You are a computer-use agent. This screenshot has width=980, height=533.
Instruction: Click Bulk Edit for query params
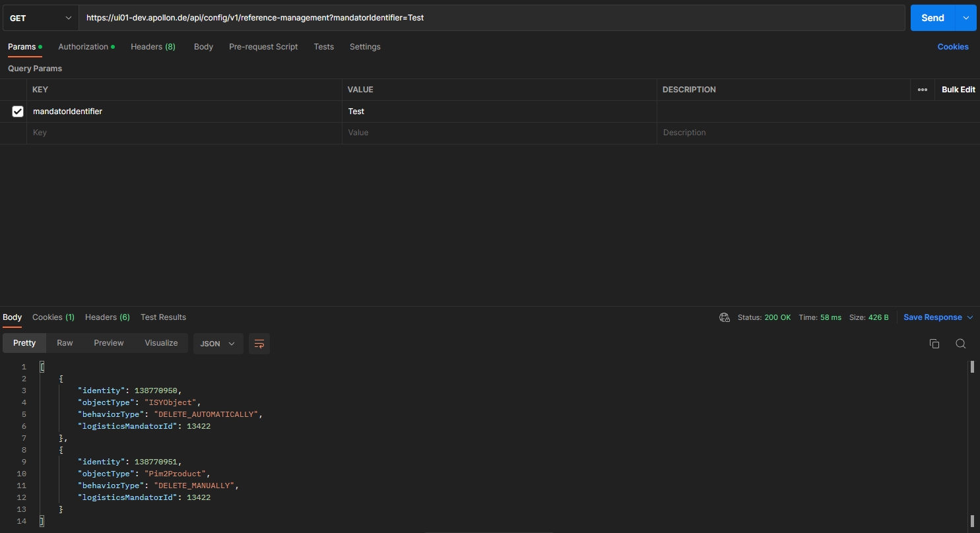tap(958, 90)
